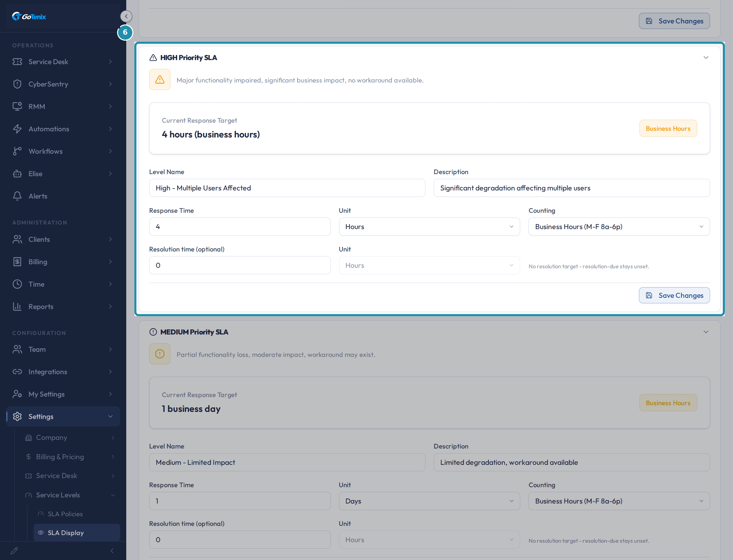Image resolution: width=733 pixels, height=560 pixels.
Task: Click Business Hours badge in MEDIUM SLA
Action: [x=668, y=403]
